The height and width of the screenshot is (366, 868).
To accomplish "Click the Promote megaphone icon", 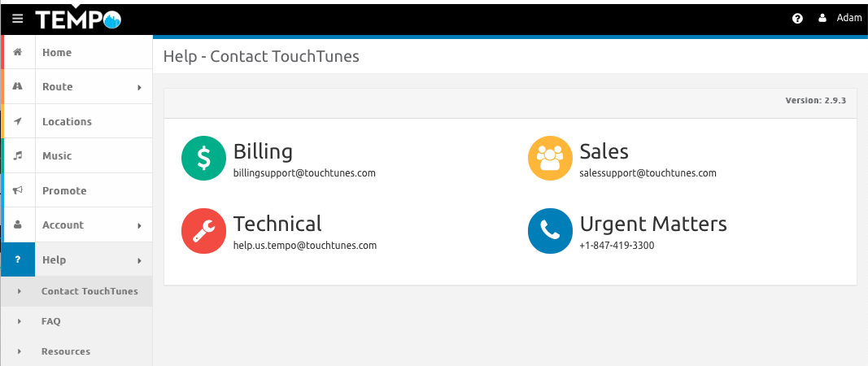I will click(18, 190).
